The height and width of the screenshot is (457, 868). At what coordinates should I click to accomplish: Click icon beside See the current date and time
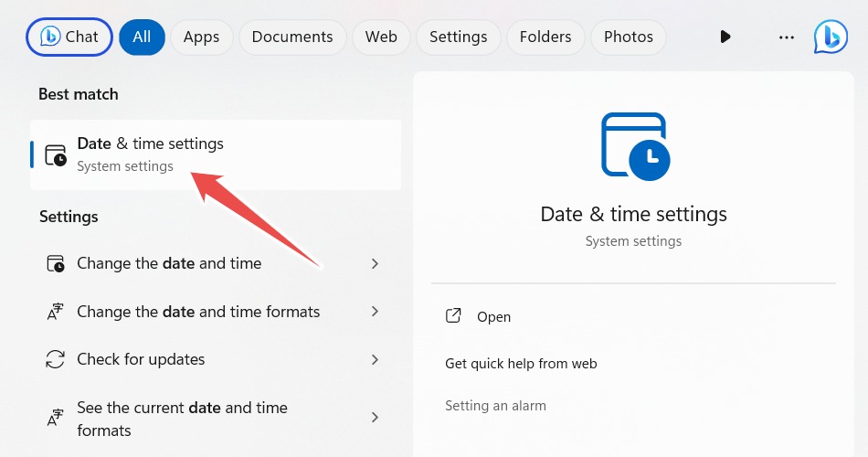[x=56, y=419]
